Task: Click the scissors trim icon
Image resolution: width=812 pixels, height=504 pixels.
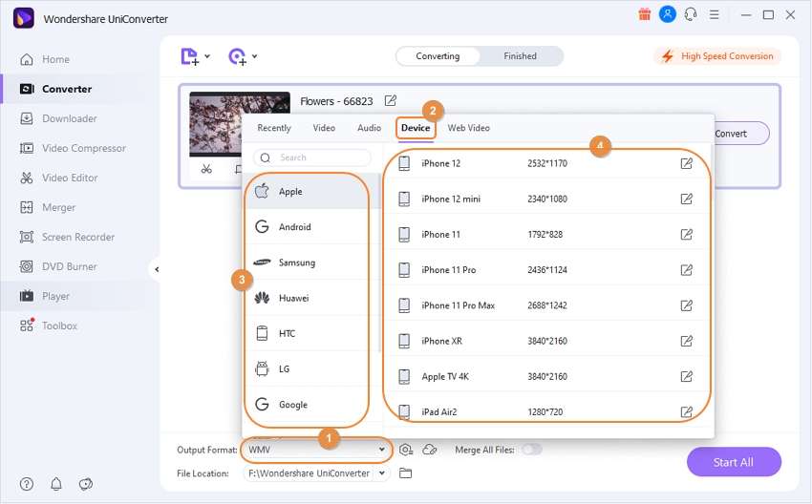Action: click(206, 169)
